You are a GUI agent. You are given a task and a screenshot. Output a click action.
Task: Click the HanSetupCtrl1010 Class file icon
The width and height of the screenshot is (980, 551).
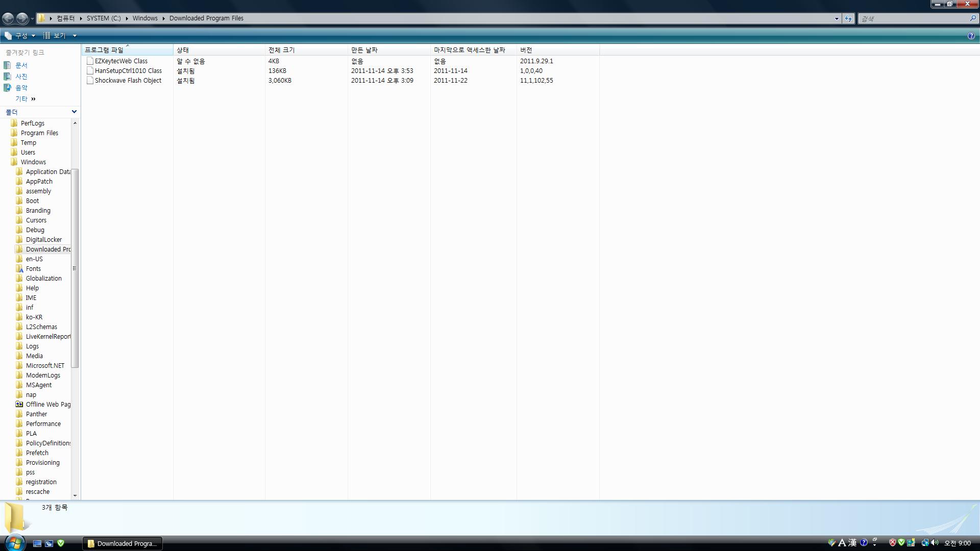pos(90,71)
